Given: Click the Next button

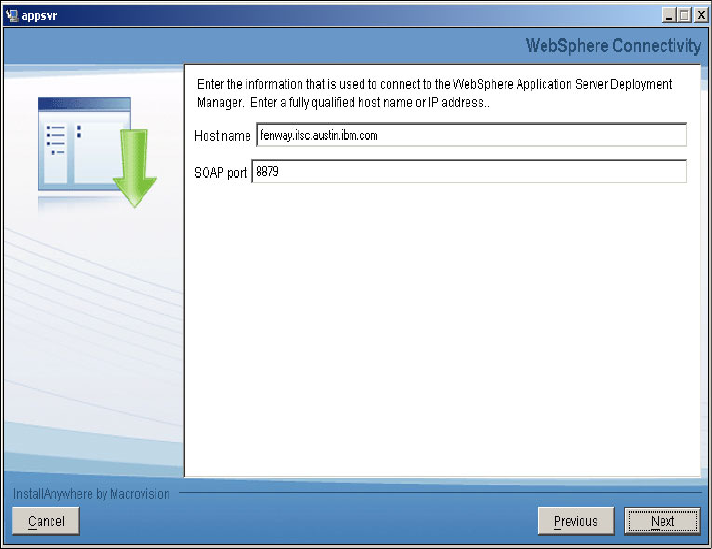Looking at the screenshot, I should pos(662,521).
